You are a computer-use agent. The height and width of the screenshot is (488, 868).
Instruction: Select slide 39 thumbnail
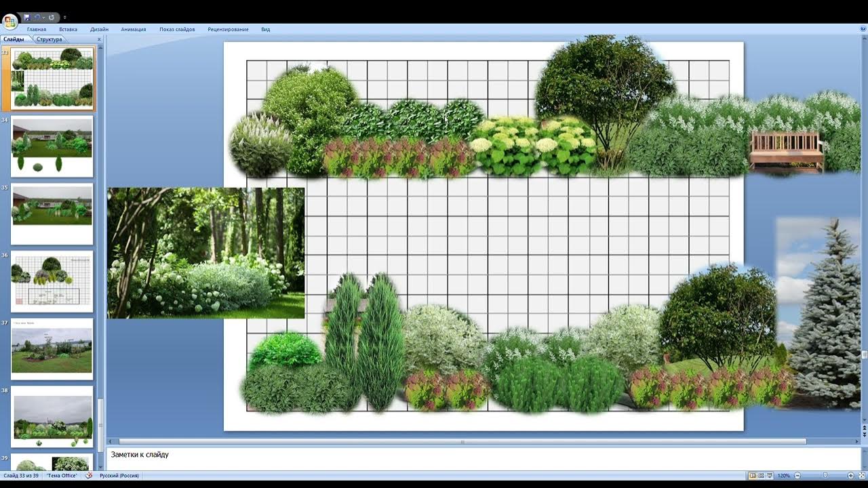pyautogui.click(x=52, y=462)
